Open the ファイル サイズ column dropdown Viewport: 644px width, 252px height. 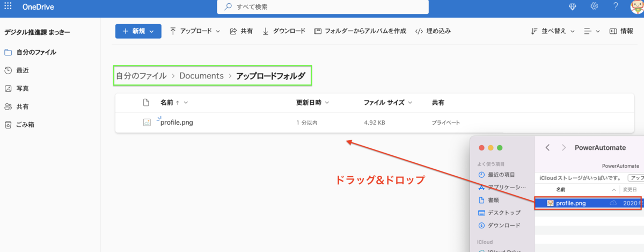click(x=388, y=103)
